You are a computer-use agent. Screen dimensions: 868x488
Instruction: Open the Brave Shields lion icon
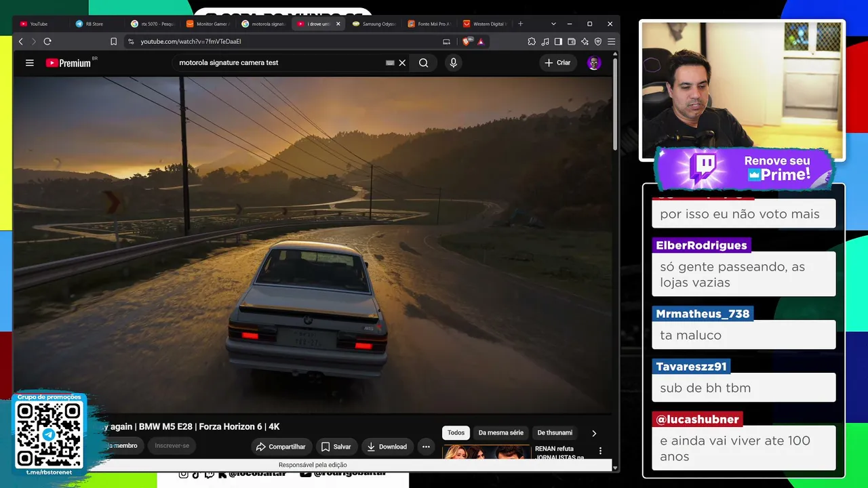tap(467, 41)
